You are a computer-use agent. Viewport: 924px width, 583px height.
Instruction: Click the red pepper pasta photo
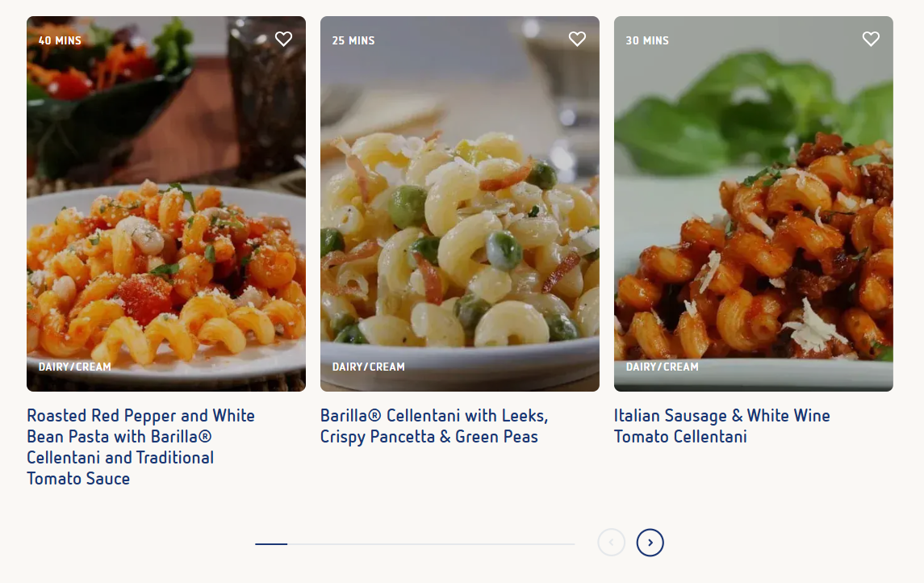[x=166, y=203]
